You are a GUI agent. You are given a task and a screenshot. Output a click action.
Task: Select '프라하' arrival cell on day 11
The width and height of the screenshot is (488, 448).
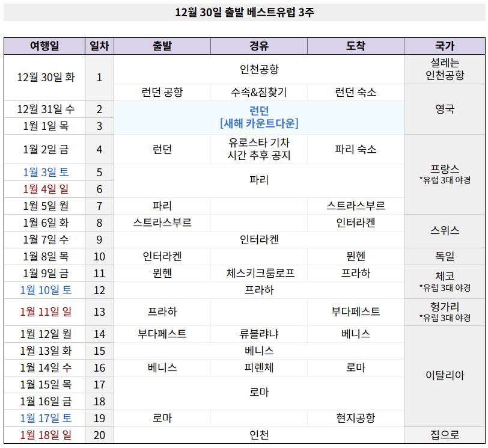pos(356,274)
